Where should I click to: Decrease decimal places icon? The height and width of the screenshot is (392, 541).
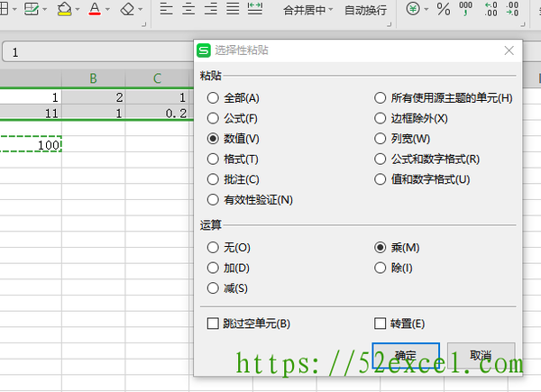[x=512, y=9]
